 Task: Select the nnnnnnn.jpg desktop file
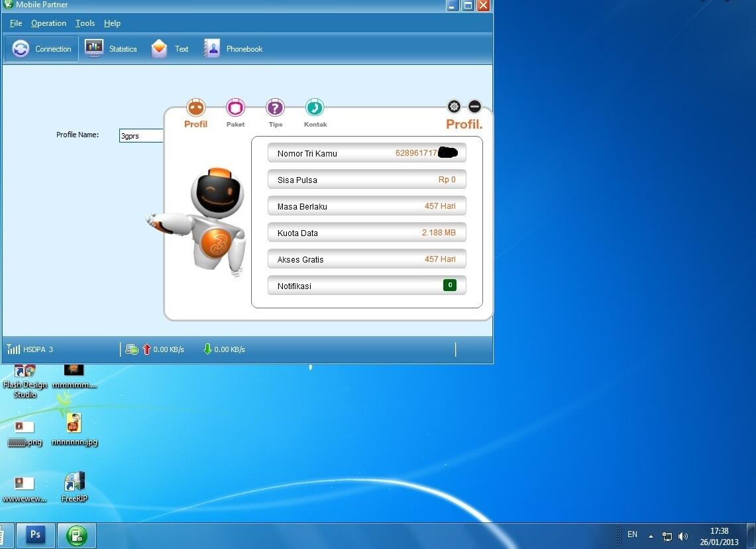[x=74, y=430]
